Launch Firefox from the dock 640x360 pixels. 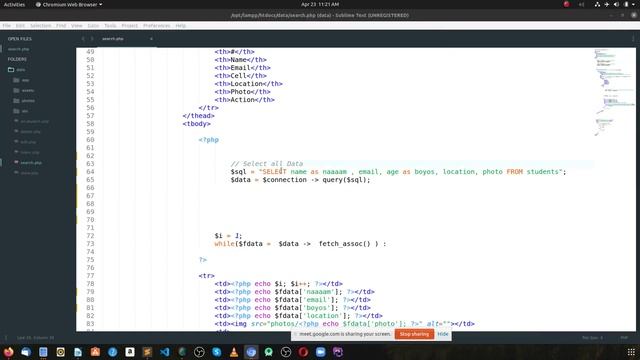8,352
